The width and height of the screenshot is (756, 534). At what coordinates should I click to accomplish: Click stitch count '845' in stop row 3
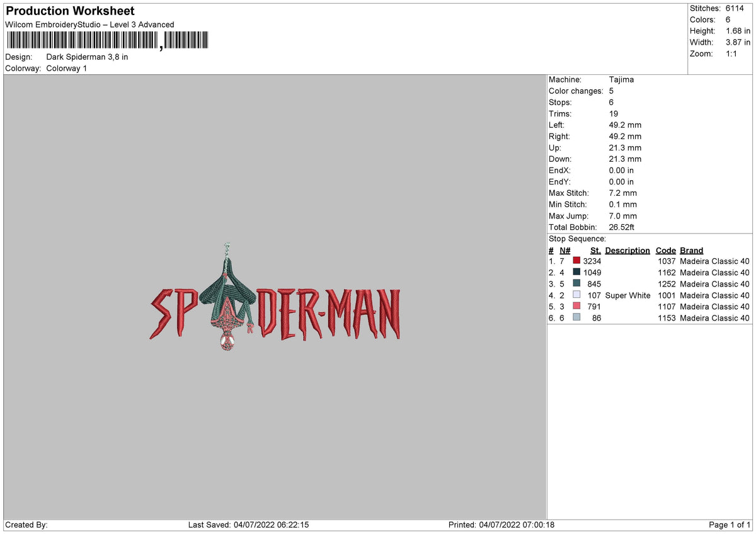coord(594,283)
